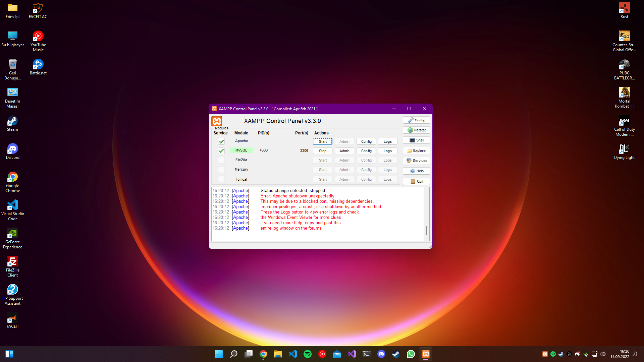644x362 pixels.
Task: Open the Google Chrome desktop shortcut
Action: coord(13,182)
